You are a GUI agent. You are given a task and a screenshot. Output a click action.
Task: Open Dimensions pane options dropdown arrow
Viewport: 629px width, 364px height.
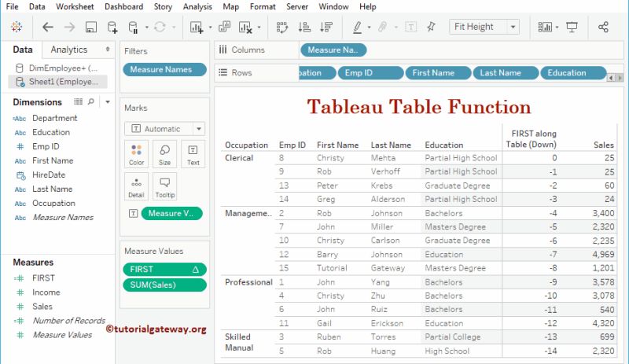108,102
